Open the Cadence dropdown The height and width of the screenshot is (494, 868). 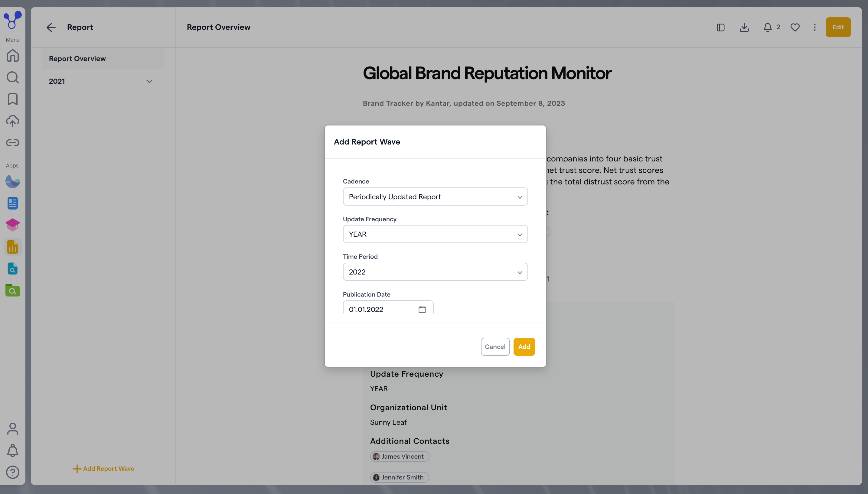(x=435, y=197)
